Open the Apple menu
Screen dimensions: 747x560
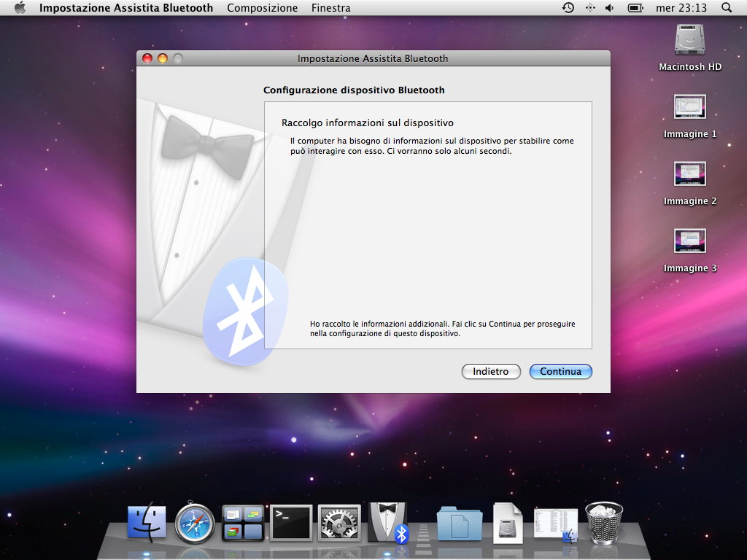coord(20,7)
